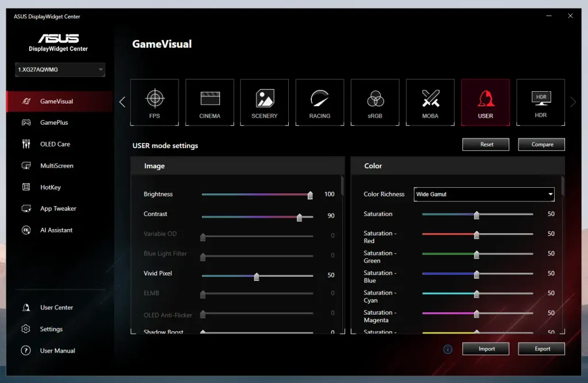Click the Export button
588x383 pixels.
[x=541, y=349]
